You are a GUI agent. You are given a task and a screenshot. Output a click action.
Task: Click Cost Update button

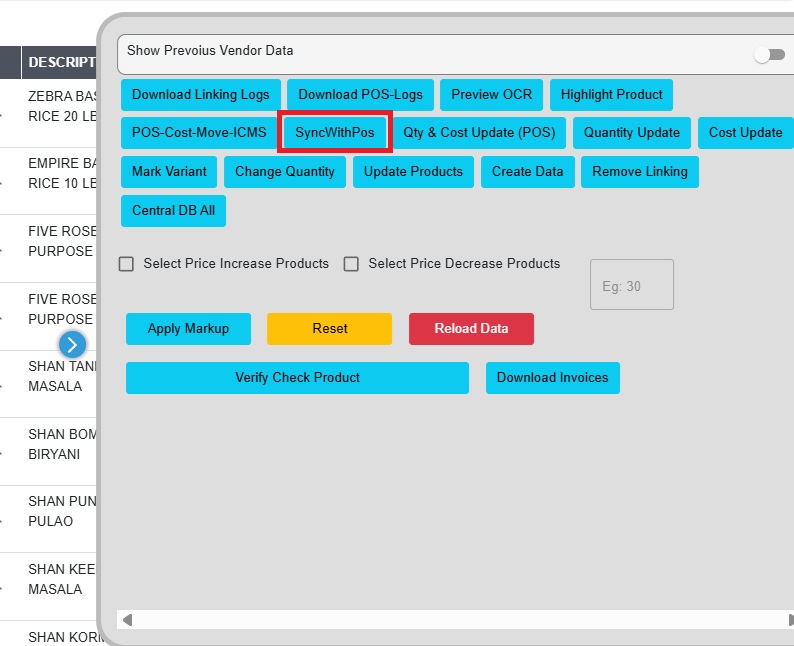(745, 133)
